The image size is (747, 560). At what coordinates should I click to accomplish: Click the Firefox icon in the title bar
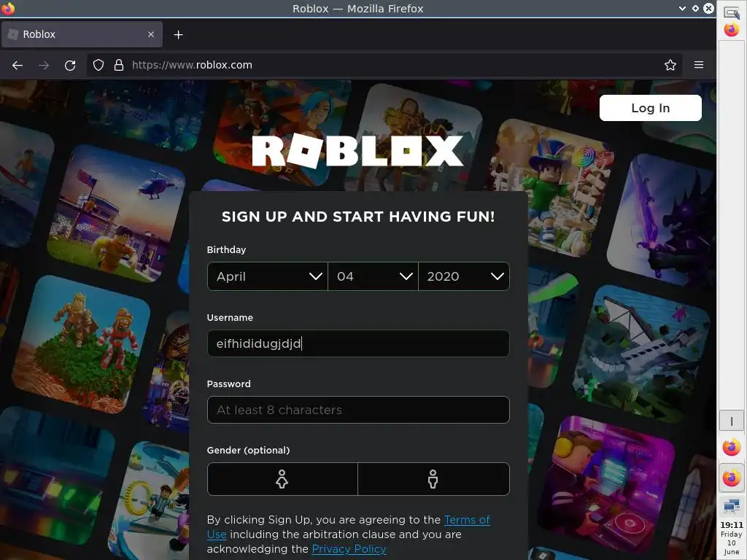pos(8,8)
